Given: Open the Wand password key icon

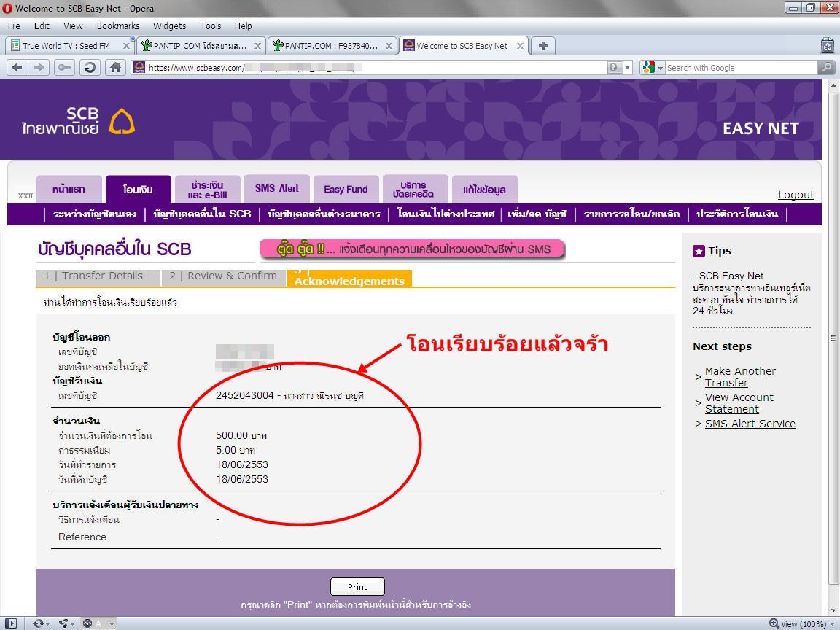Looking at the screenshot, I should (x=64, y=68).
